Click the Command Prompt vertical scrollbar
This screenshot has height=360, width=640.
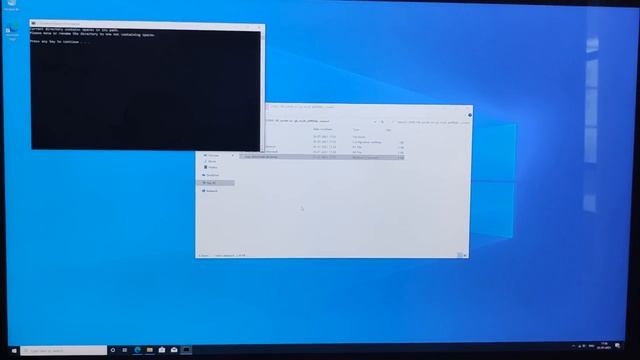point(262,90)
